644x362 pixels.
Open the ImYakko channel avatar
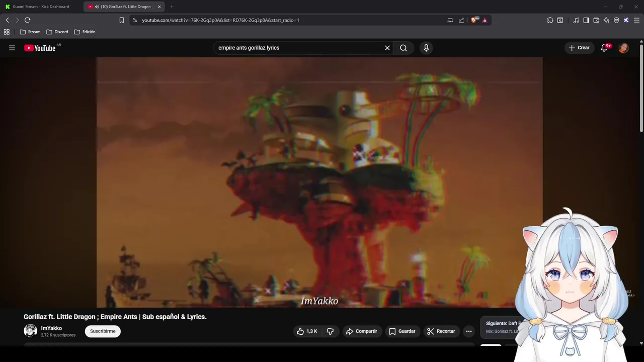point(31,331)
